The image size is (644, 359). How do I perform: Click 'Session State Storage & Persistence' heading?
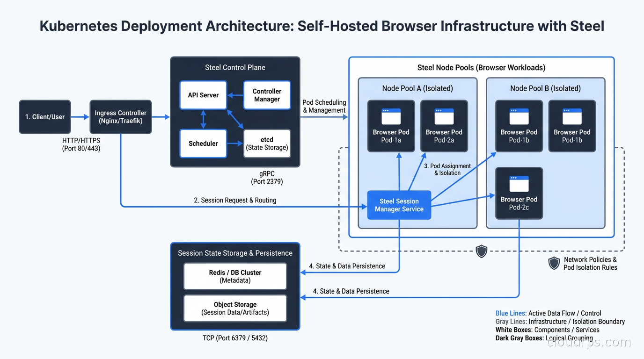[x=235, y=253]
